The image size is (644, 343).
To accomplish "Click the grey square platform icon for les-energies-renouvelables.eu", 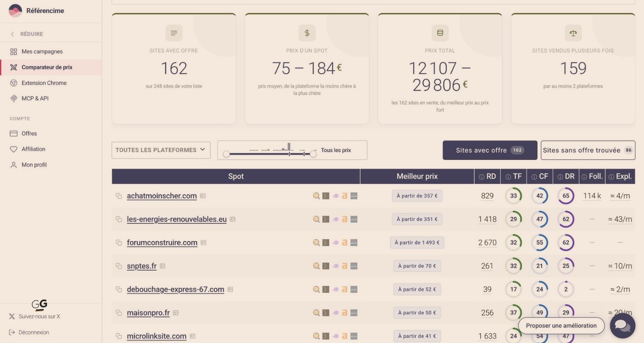I will [x=354, y=219].
